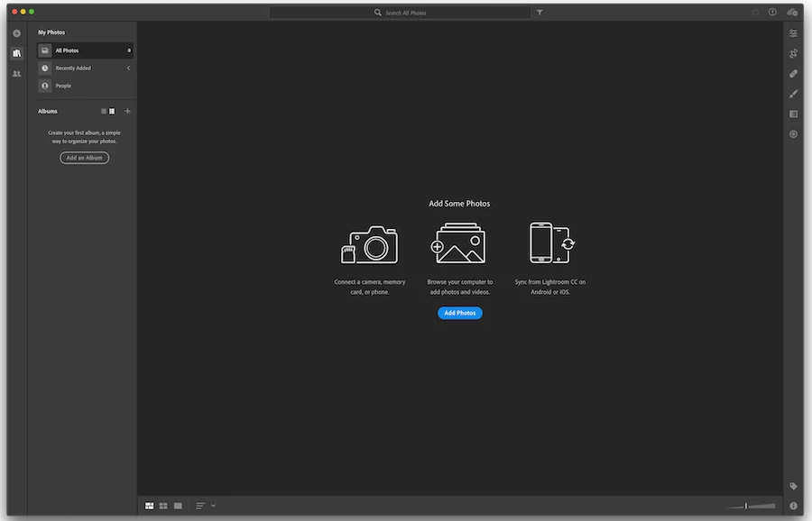Screen dimensions: 812x521
Task: Switch albums to grid thumbnail view
Action: [x=112, y=111]
